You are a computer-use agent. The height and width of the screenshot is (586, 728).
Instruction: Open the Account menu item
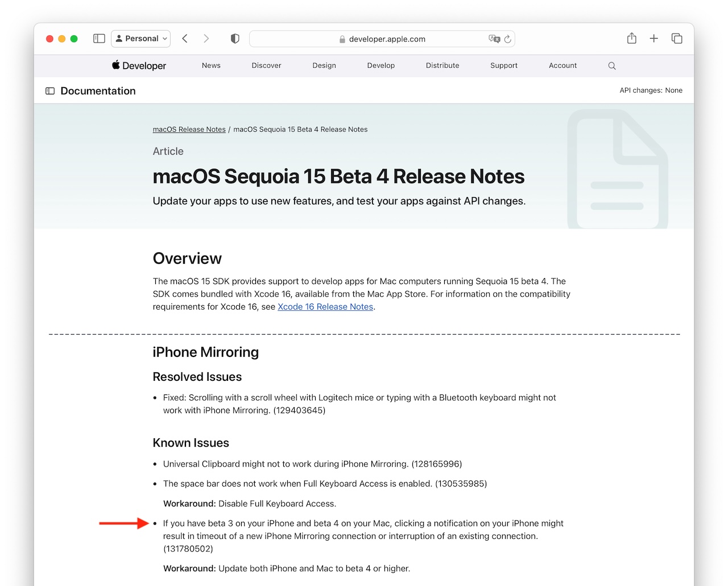click(563, 65)
